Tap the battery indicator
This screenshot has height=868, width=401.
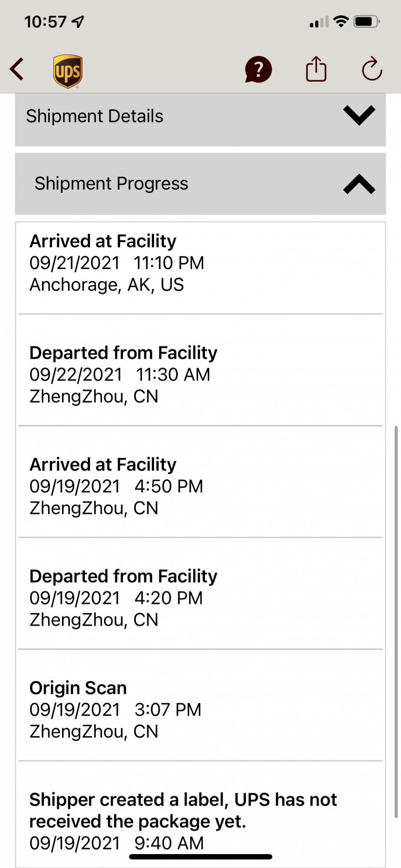(x=367, y=21)
